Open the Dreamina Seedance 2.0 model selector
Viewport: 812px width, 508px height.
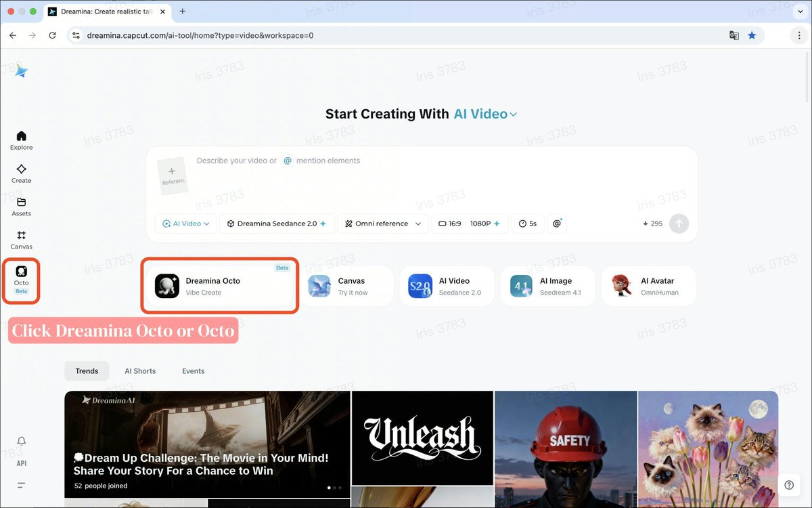[x=277, y=224]
